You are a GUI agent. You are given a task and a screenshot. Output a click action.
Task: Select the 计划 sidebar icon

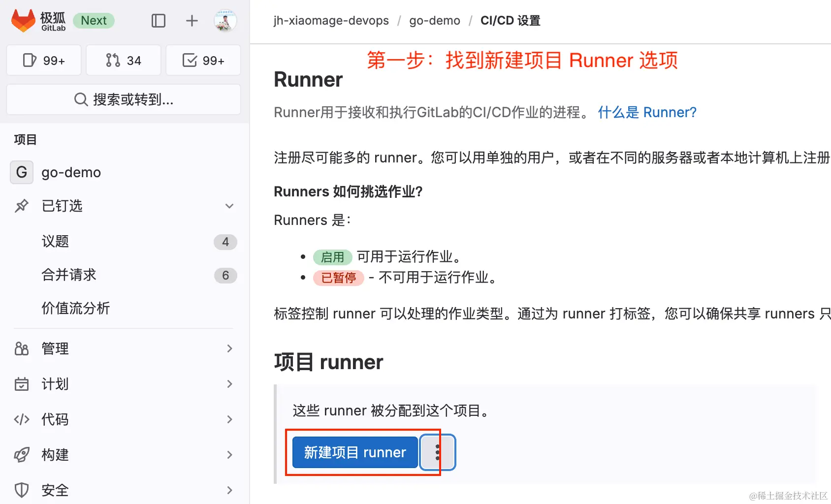[22, 384]
